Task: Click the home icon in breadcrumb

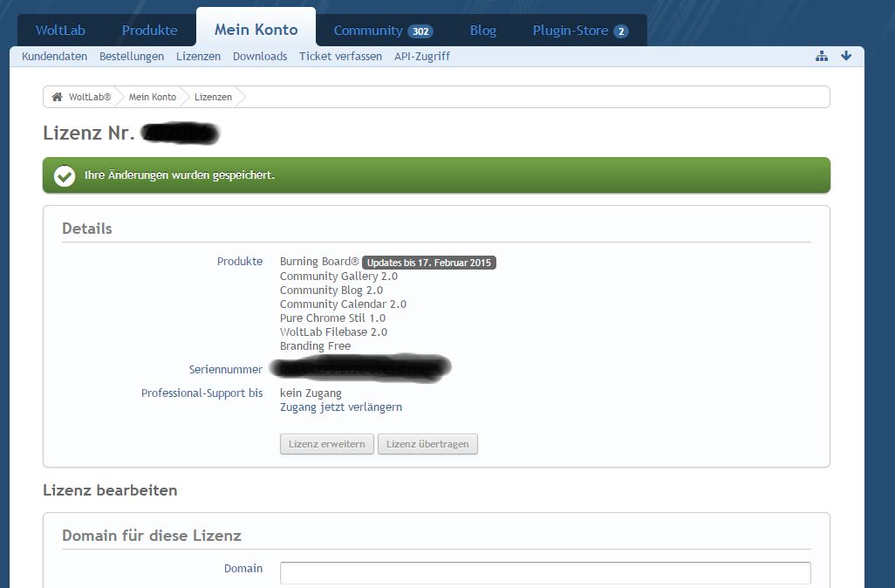Action: (58, 97)
